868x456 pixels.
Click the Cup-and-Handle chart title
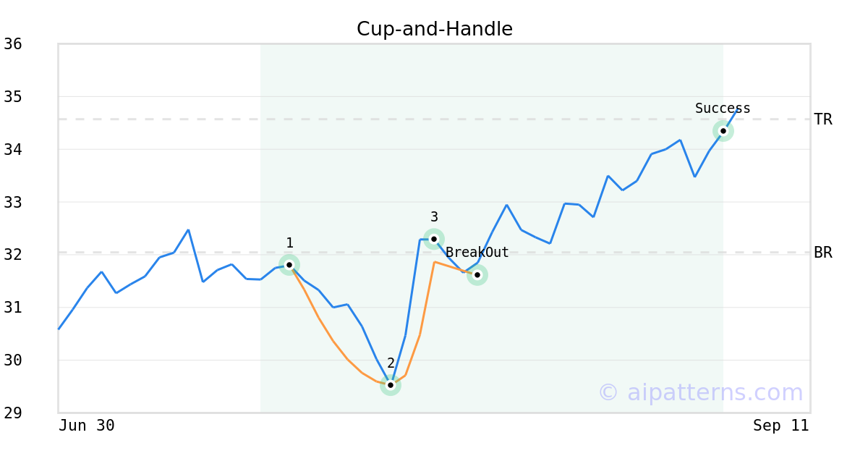(434, 29)
